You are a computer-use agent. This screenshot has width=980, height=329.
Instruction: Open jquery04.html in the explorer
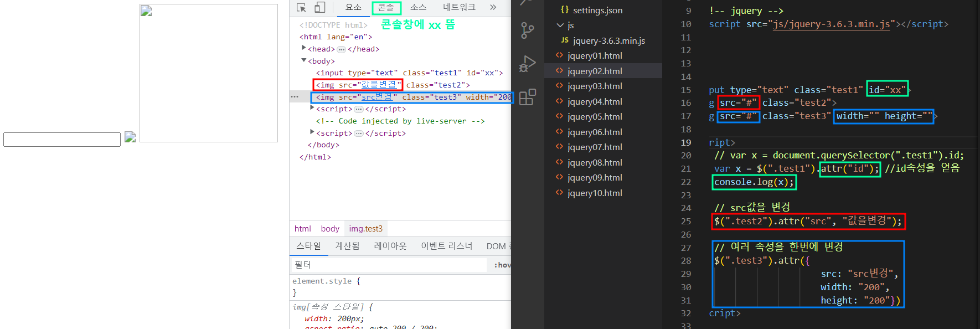tap(595, 101)
